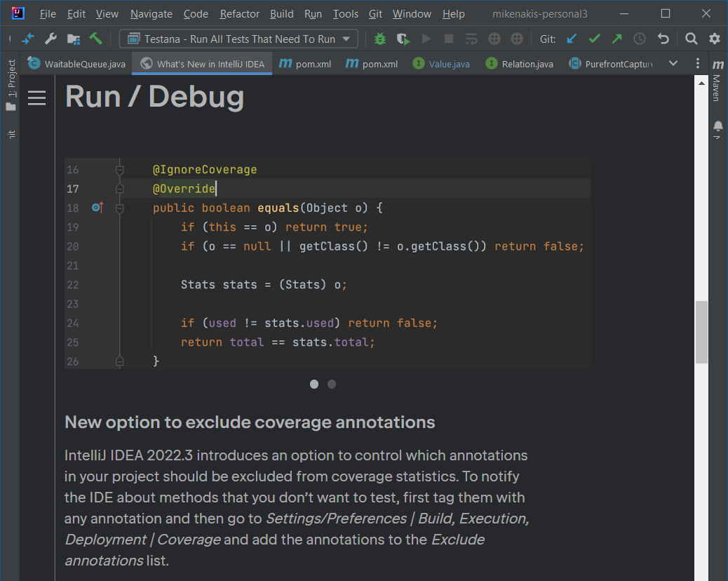This screenshot has height=581, width=728.
Task: Open the Refactor menu
Action: pyautogui.click(x=239, y=14)
